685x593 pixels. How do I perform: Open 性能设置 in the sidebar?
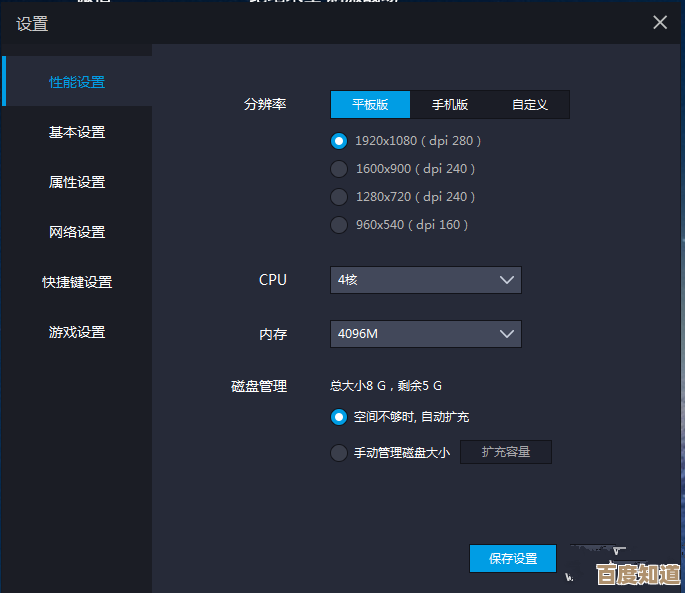coord(77,82)
